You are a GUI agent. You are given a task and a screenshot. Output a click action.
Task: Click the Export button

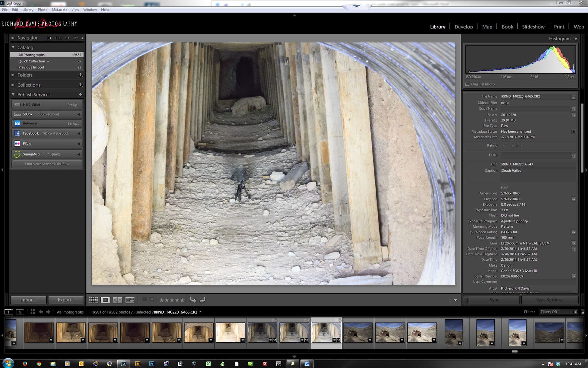pyautogui.click(x=66, y=300)
